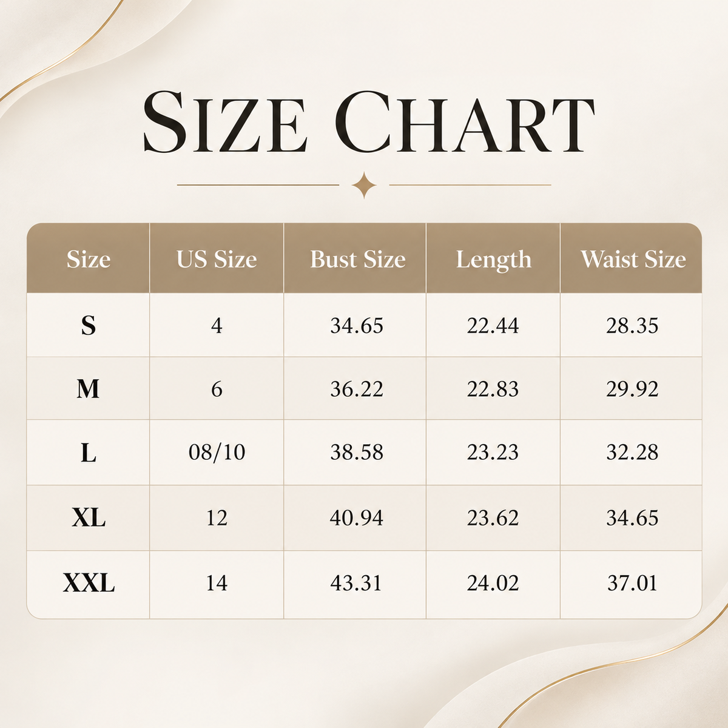The width and height of the screenshot is (728, 728).
Task: Click the Length column header
Action: pyautogui.click(x=493, y=260)
